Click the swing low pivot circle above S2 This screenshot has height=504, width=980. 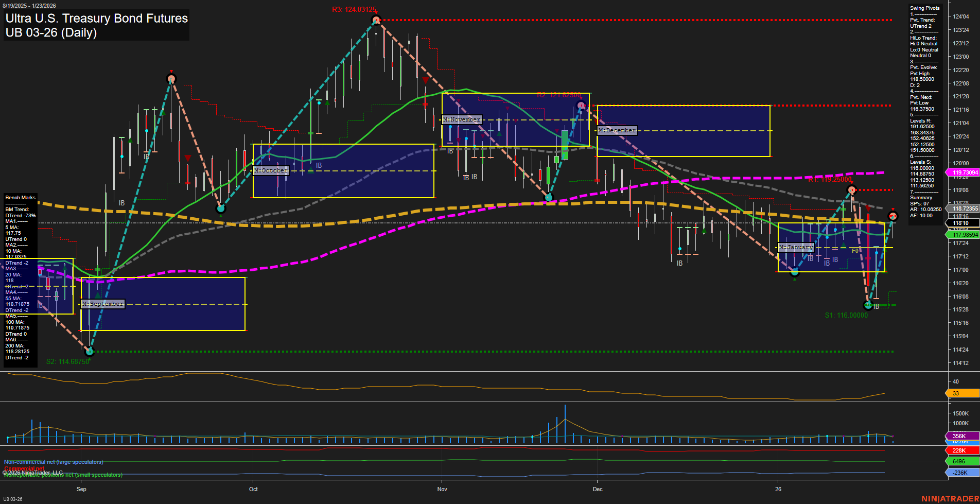(x=90, y=352)
